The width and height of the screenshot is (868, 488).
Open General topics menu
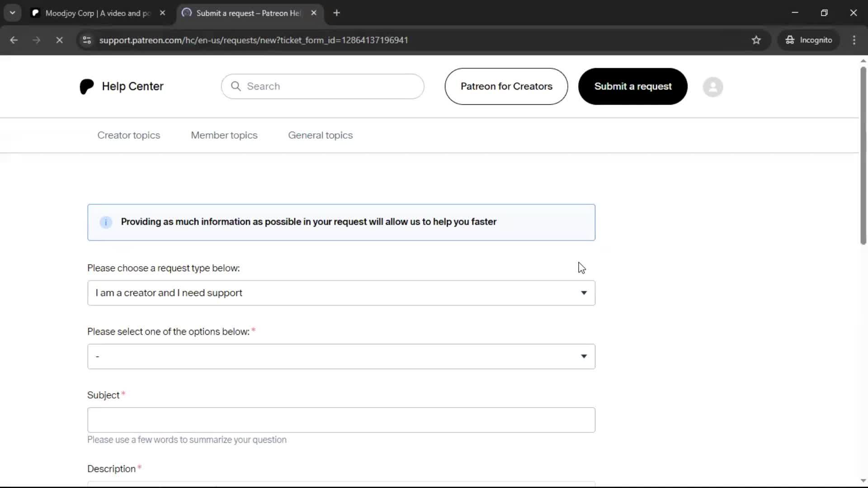click(320, 135)
